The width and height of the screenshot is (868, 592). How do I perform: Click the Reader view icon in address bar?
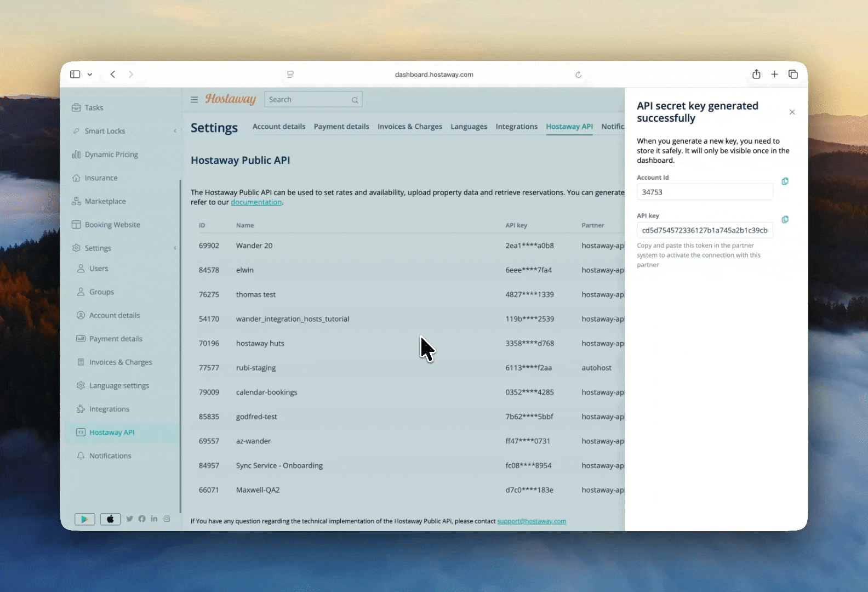(x=290, y=75)
